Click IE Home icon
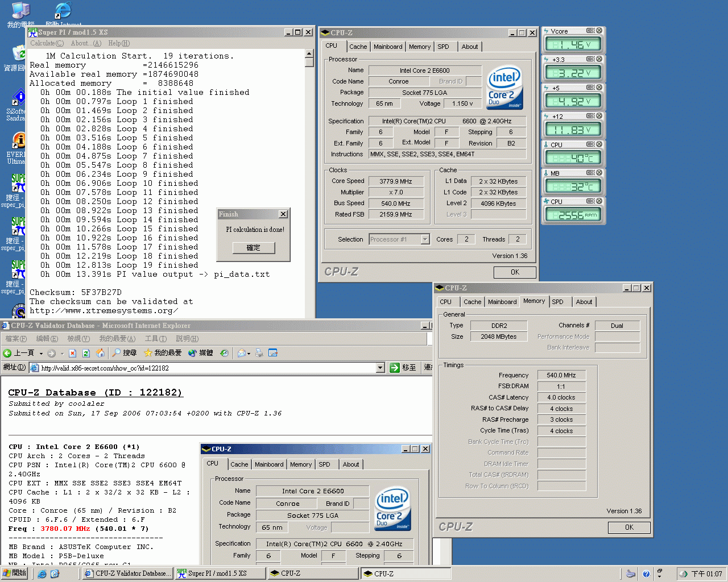The width and height of the screenshot is (728, 582). [100, 353]
